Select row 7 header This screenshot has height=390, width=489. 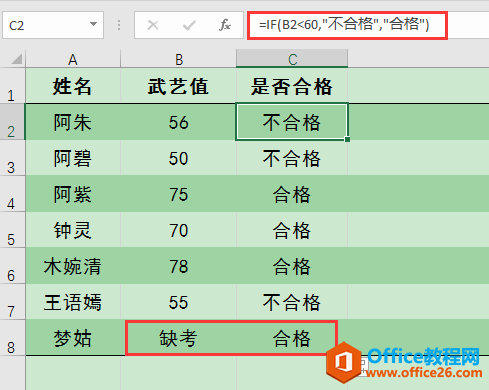click(x=12, y=302)
